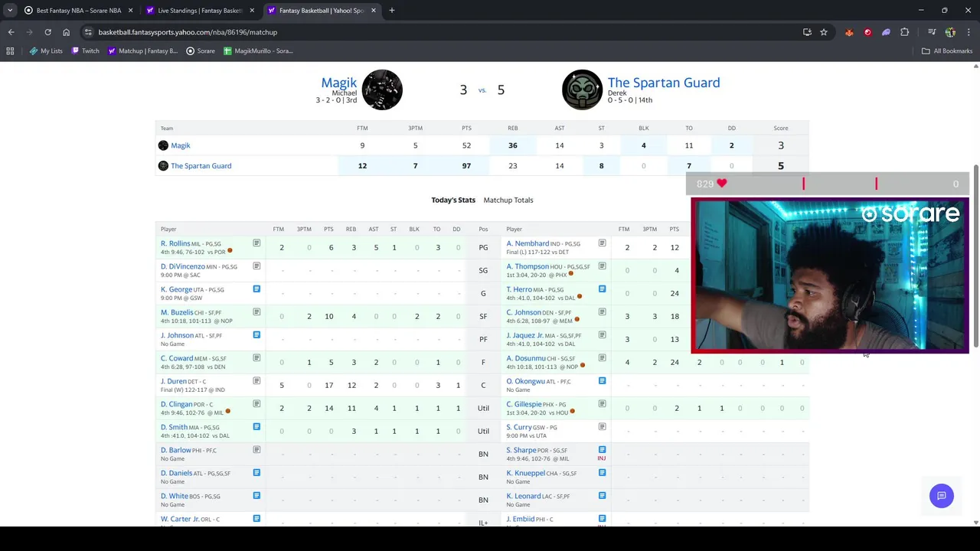Open the Chrome profile avatar
Image resolution: width=980 pixels, height=551 pixels.
(950, 32)
